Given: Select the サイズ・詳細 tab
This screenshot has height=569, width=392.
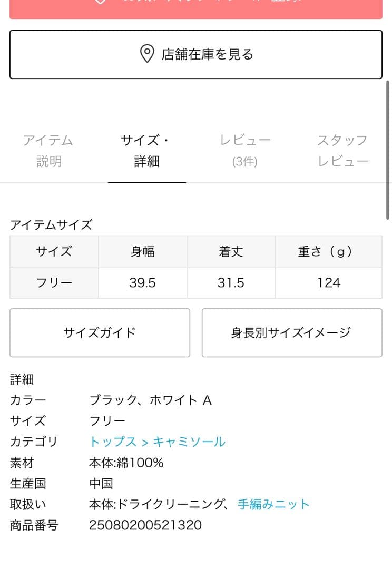Looking at the screenshot, I should tap(146, 151).
